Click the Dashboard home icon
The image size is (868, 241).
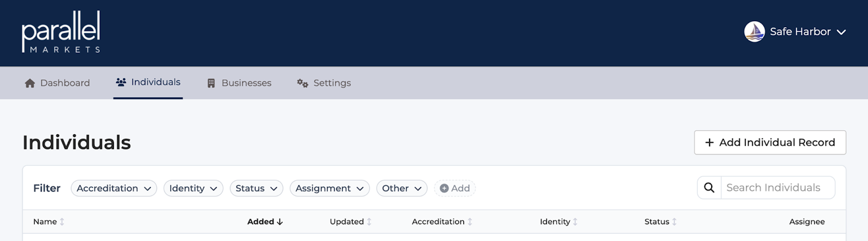point(30,83)
